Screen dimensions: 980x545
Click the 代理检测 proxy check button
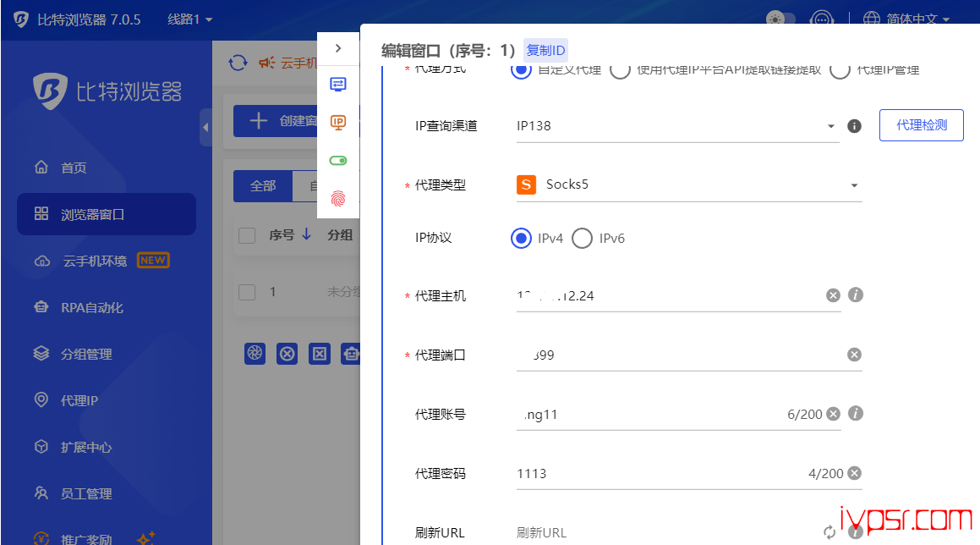pyautogui.click(x=922, y=125)
